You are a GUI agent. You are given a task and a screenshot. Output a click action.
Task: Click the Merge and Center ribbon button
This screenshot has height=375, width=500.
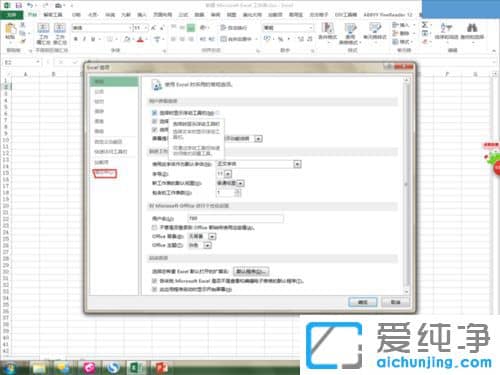(237, 39)
